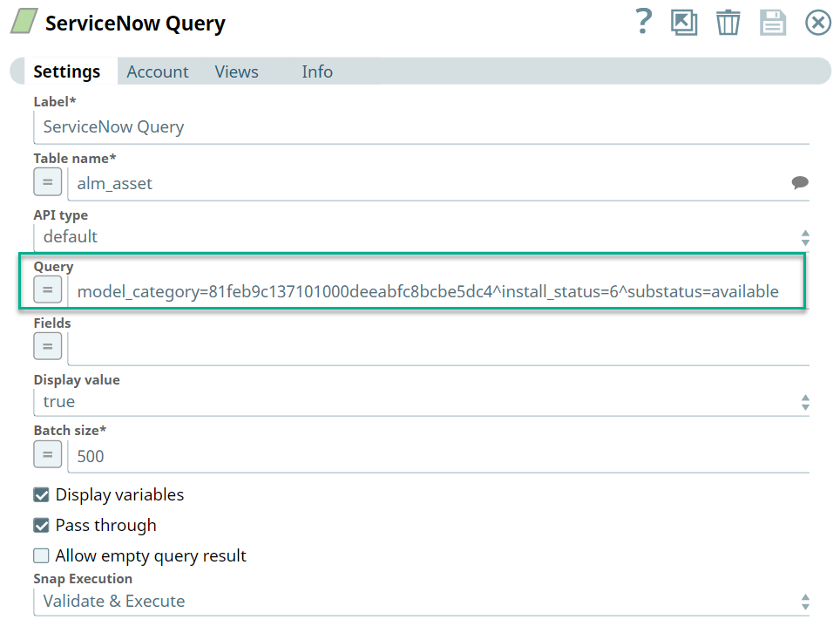Click the Batch size field 500
Screen dimensions: 840x633
[438, 457]
